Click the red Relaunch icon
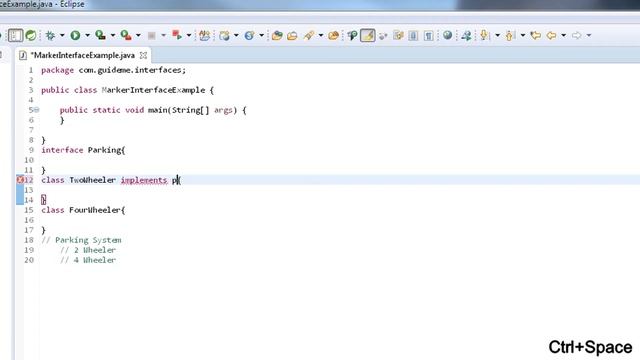This screenshot has height=360, width=640. point(177,36)
